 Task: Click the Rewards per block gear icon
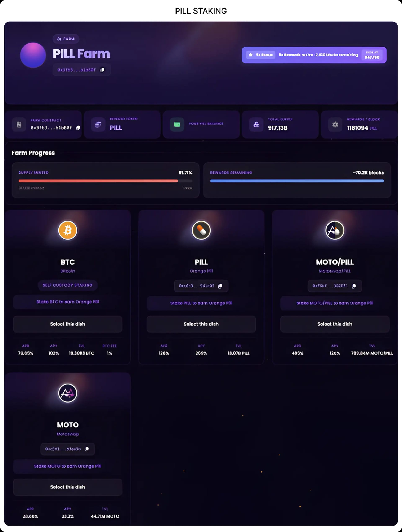pyautogui.click(x=335, y=124)
